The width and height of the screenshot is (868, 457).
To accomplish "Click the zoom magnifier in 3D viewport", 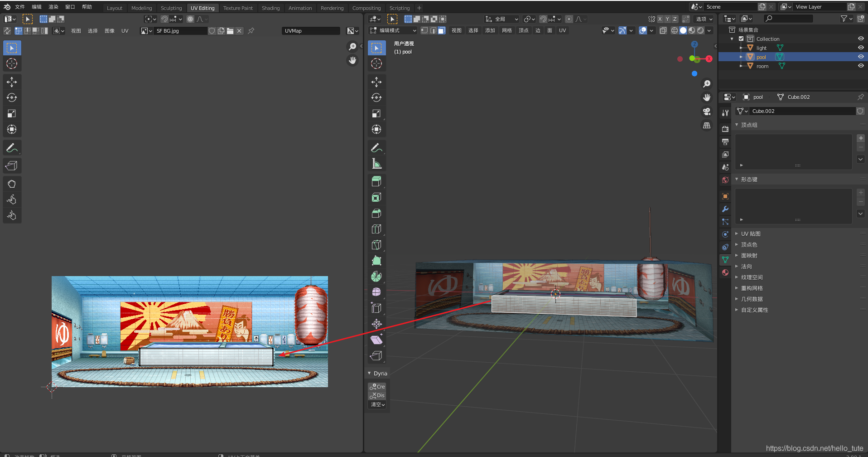I will [x=707, y=84].
